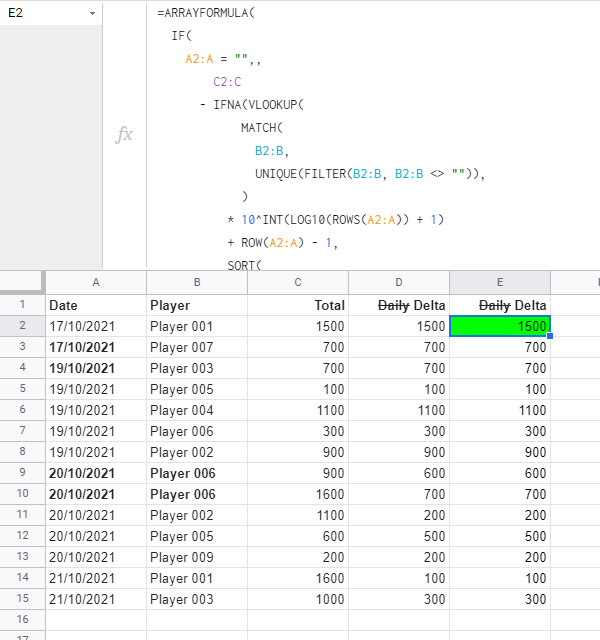Viewport: 600px width, 640px height.
Task: Click cell A2 with date 17/10/2021
Action: (x=96, y=326)
